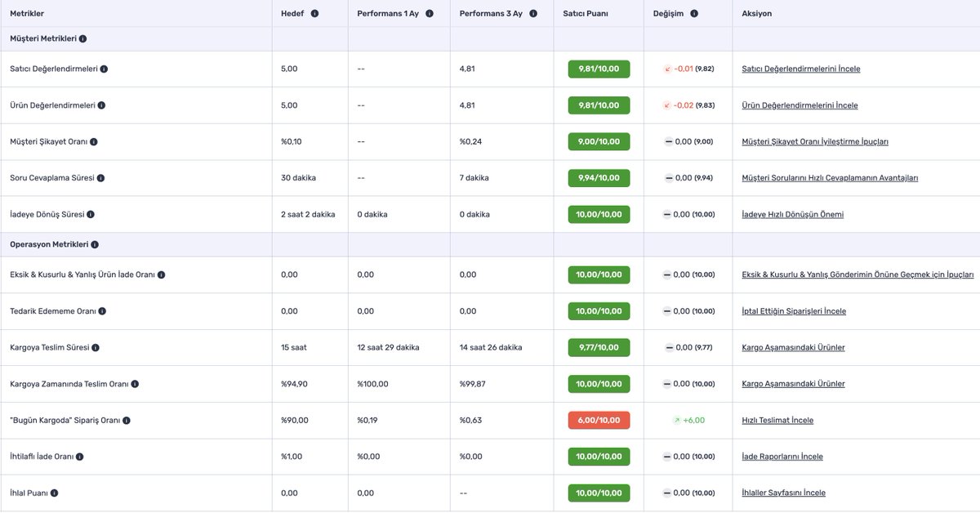Click info icon beside Performans 1 Ay header
The image size is (980, 513).
coord(430,14)
